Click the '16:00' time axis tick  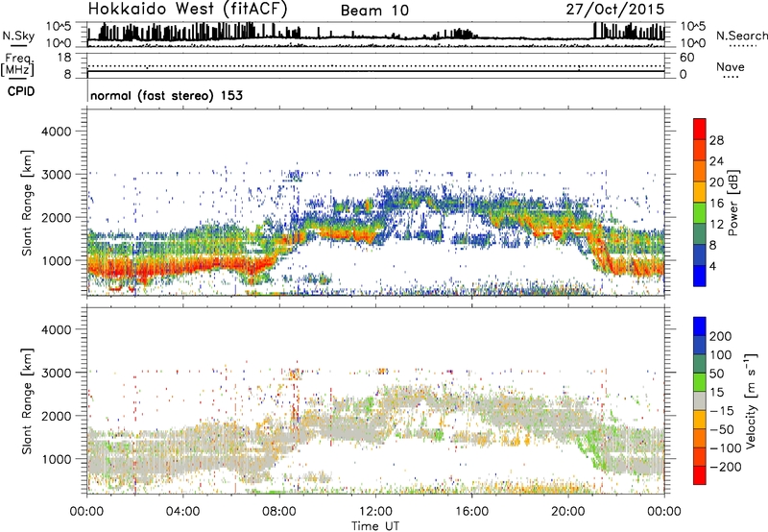tap(471, 512)
